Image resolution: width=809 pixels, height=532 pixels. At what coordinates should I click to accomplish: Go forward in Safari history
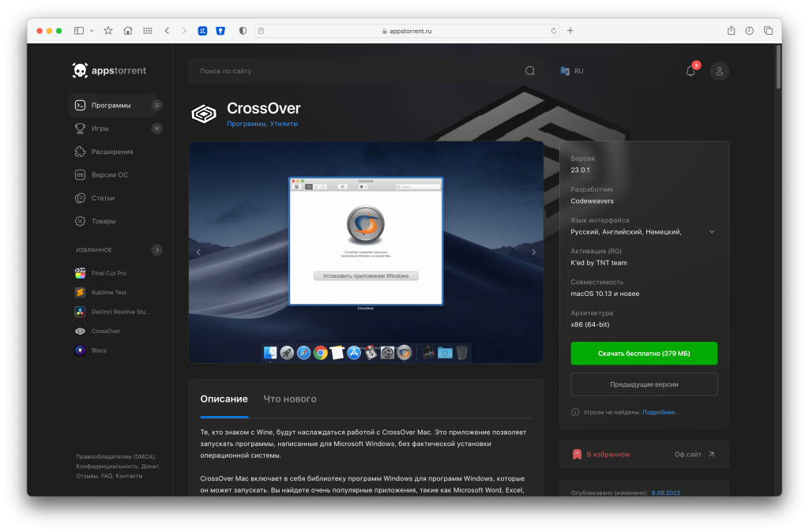pyautogui.click(x=184, y=31)
